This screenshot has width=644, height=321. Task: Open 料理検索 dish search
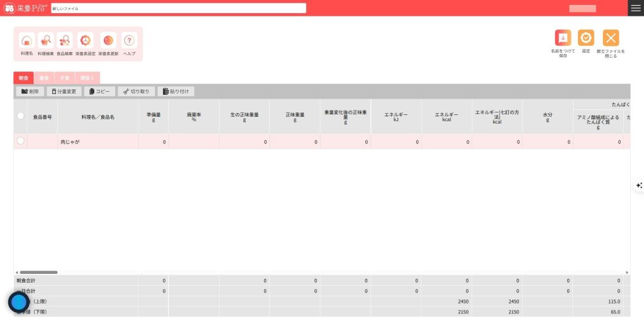[46, 41]
